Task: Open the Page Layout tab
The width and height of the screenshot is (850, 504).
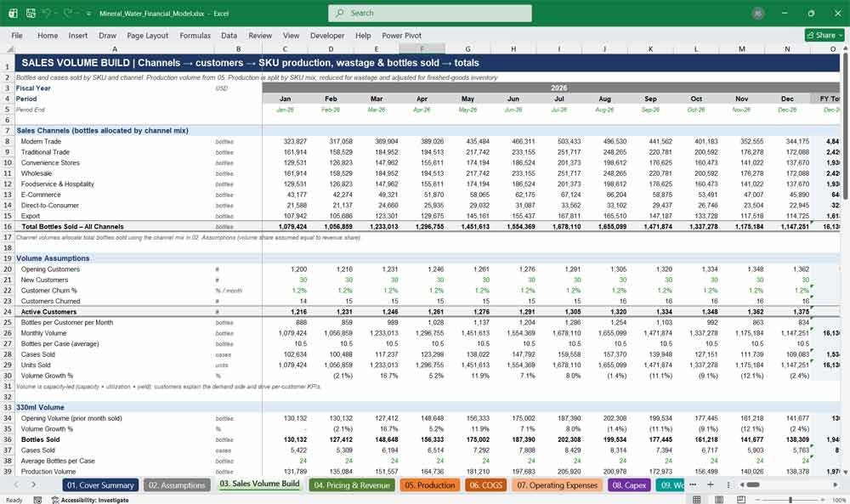Action: tap(147, 35)
